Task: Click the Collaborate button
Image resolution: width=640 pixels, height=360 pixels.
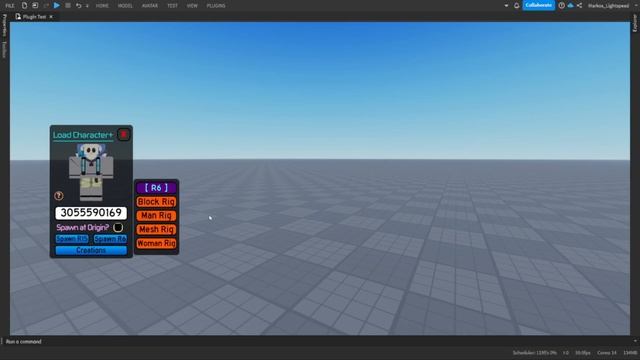Action: click(539, 5)
